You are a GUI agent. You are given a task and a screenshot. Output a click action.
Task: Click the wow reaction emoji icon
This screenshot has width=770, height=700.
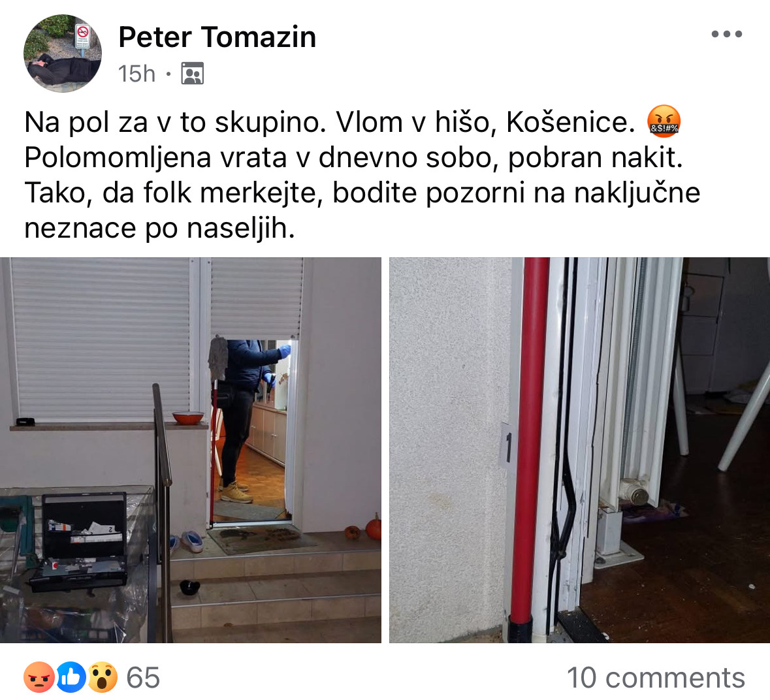pos(103,677)
